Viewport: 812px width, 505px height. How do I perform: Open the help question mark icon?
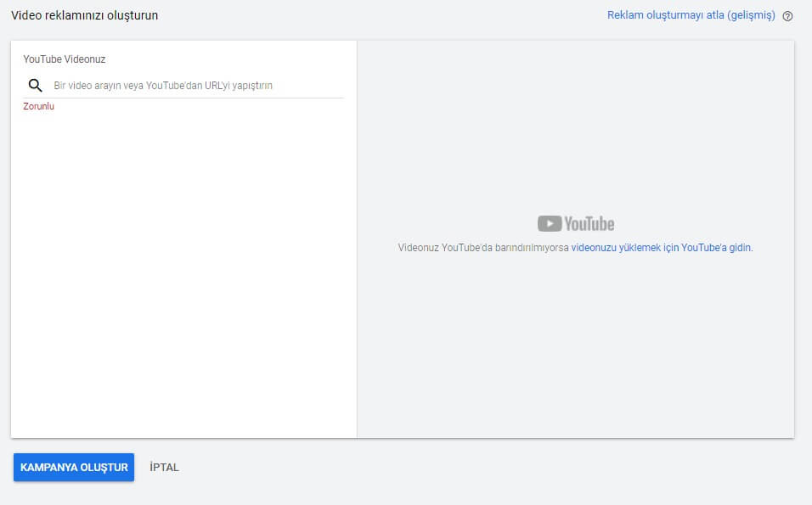[787, 16]
